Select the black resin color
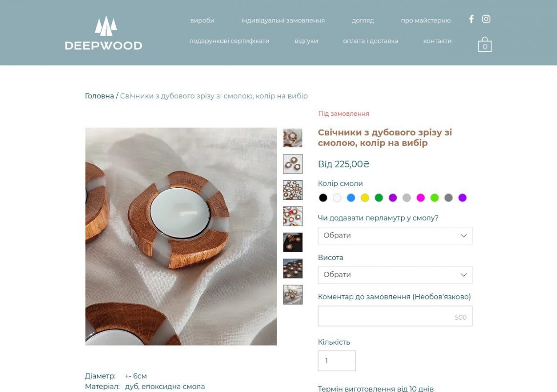Screen dimensions: 557x392 [323, 197]
